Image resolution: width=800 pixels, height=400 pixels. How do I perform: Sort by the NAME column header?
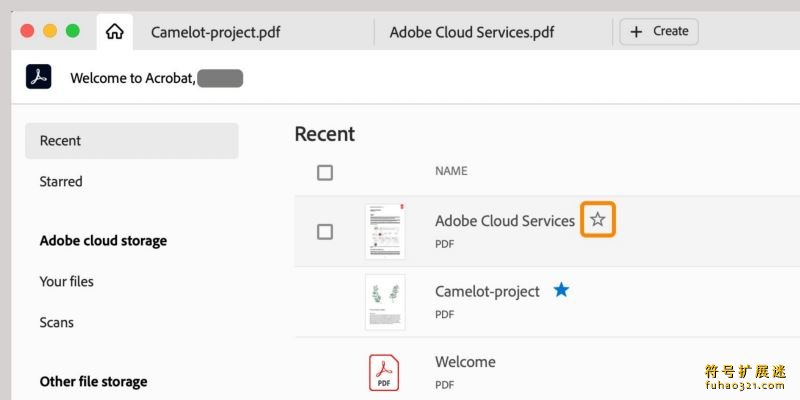click(451, 171)
